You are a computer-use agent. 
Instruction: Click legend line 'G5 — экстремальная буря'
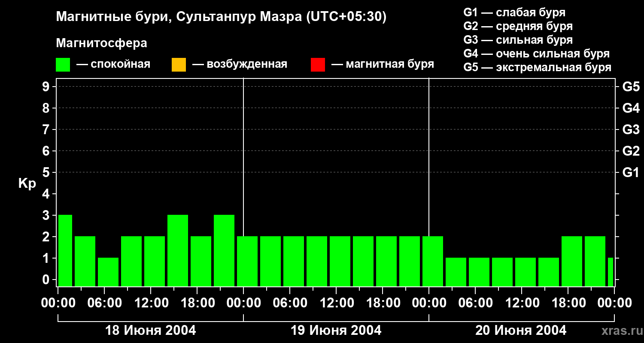point(537,67)
